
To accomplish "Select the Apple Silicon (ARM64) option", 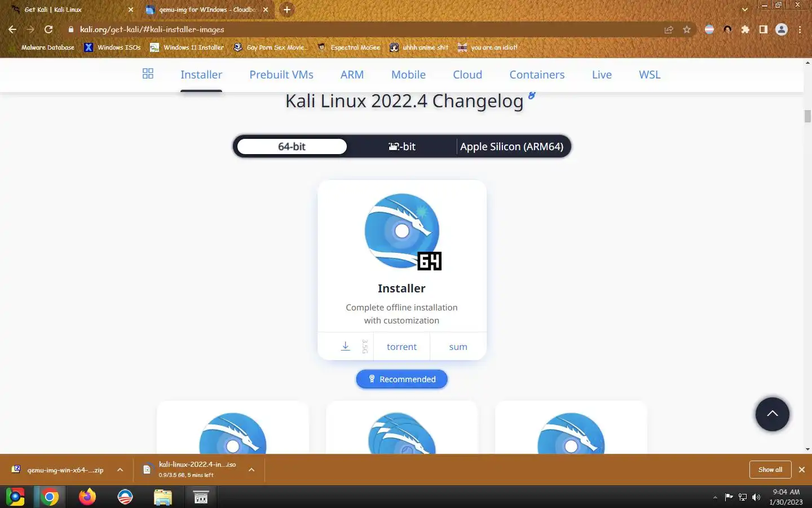I will [x=511, y=147].
